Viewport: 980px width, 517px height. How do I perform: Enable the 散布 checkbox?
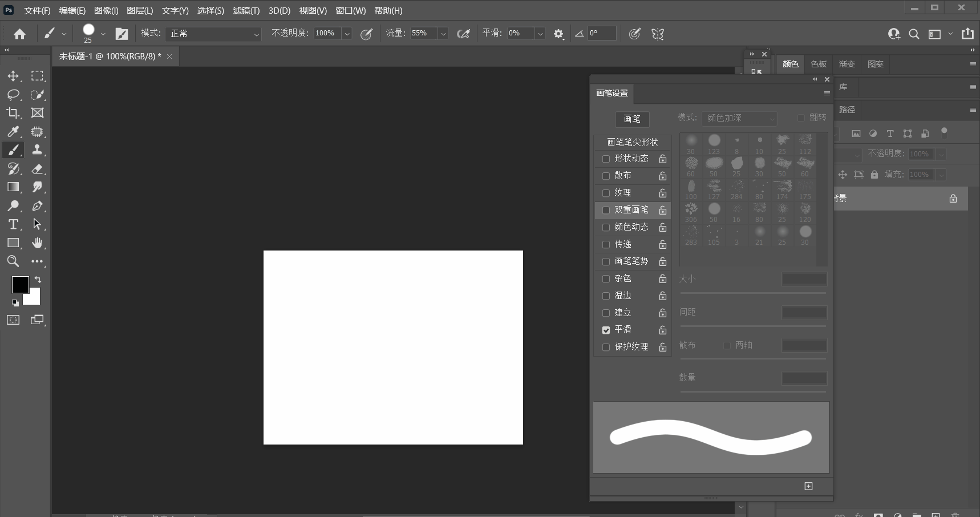(x=606, y=176)
